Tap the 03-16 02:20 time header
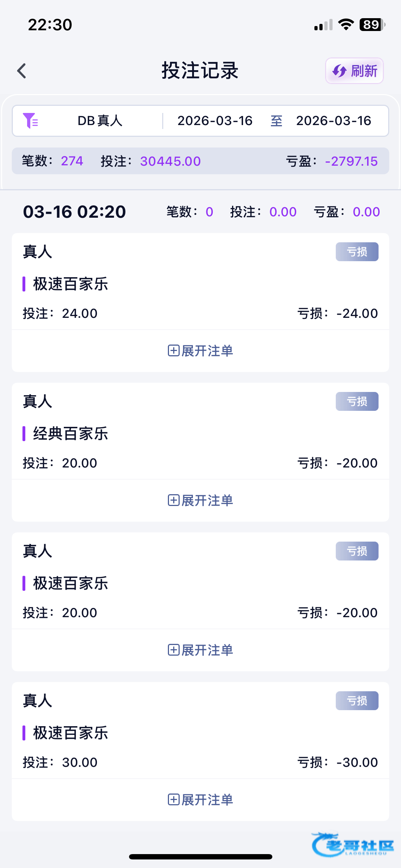This screenshot has height=868, width=401. [74, 212]
